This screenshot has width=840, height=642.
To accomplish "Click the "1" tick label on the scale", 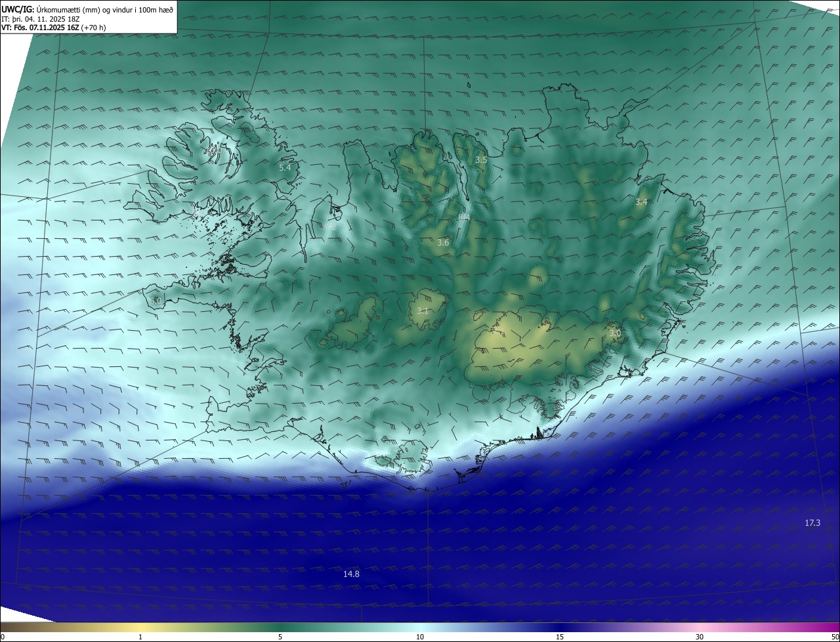I will [x=140, y=637].
